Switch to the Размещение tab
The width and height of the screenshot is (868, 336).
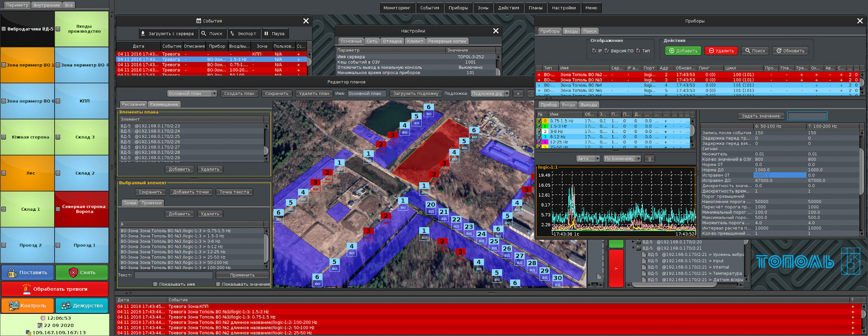pos(164,104)
